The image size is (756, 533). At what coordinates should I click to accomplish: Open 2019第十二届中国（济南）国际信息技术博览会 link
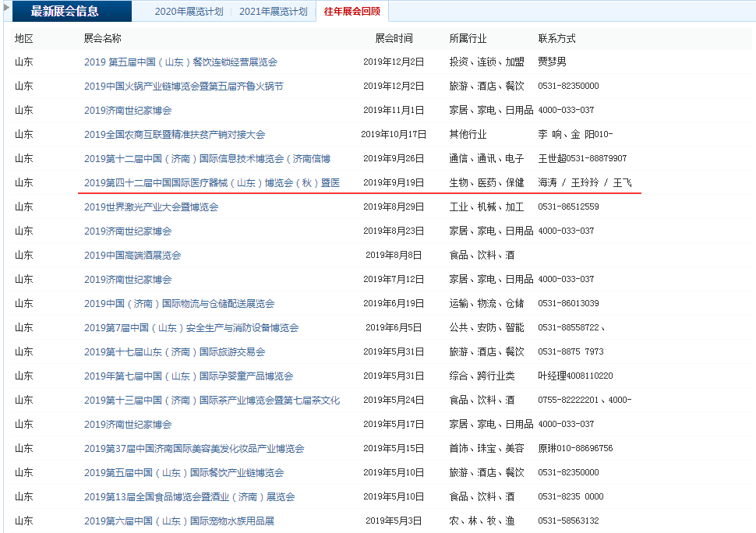point(207,159)
